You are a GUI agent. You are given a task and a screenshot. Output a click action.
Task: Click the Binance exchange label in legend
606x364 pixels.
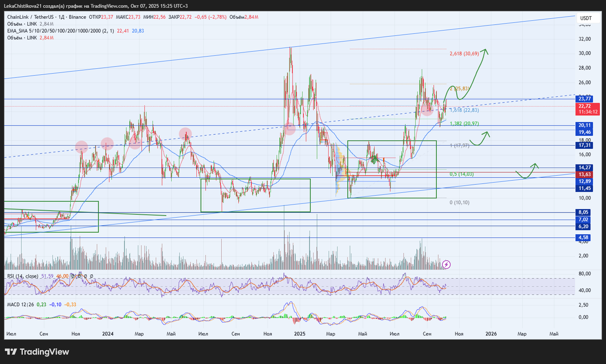point(77,17)
